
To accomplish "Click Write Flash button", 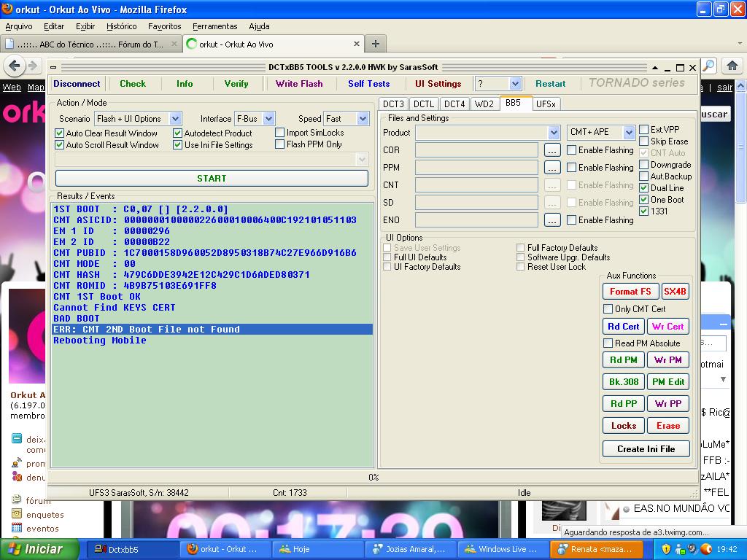I will (299, 84).
